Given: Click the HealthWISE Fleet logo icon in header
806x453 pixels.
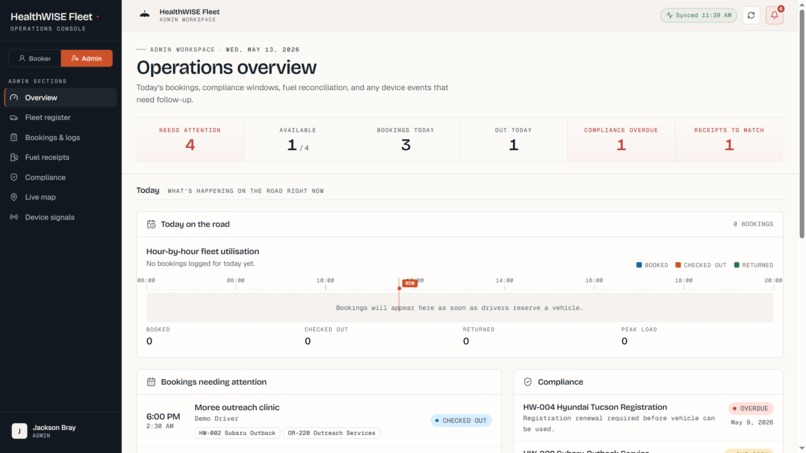Looking at the screenshot, I should coord(145,15).
